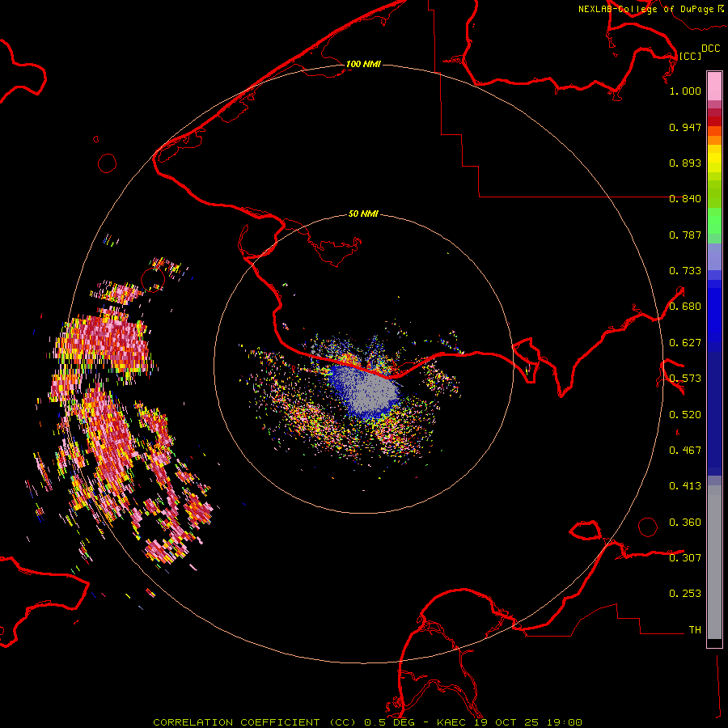Click the 19:00 time stamp
Screen dimensions: 728x728
click(565, 722)
